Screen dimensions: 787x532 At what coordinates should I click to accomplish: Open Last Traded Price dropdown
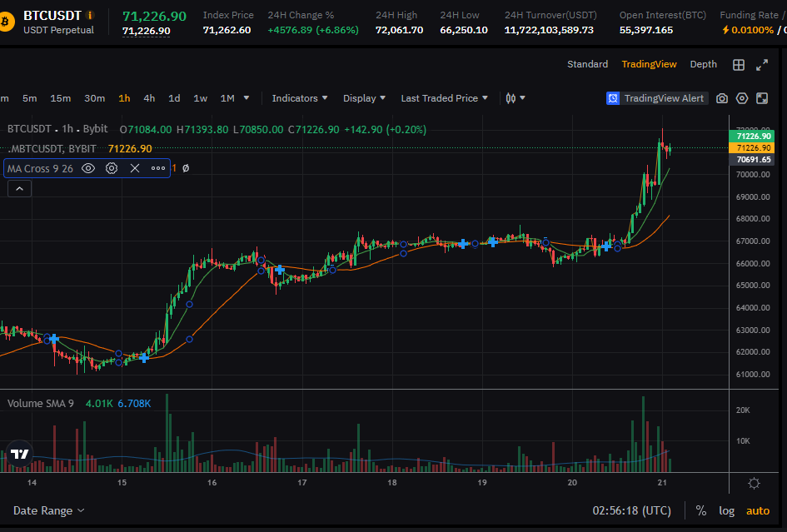click(x=444, y=98)
